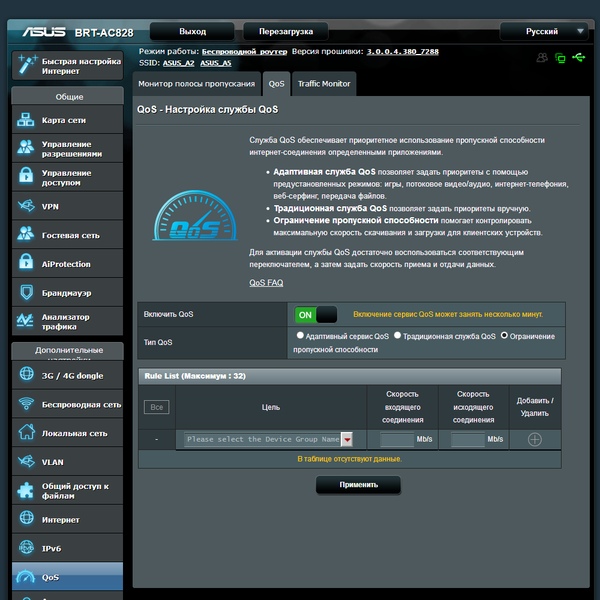The image size is (600, 600).
Task: Open AiProtection lock icon
Action: coord(26,262)
